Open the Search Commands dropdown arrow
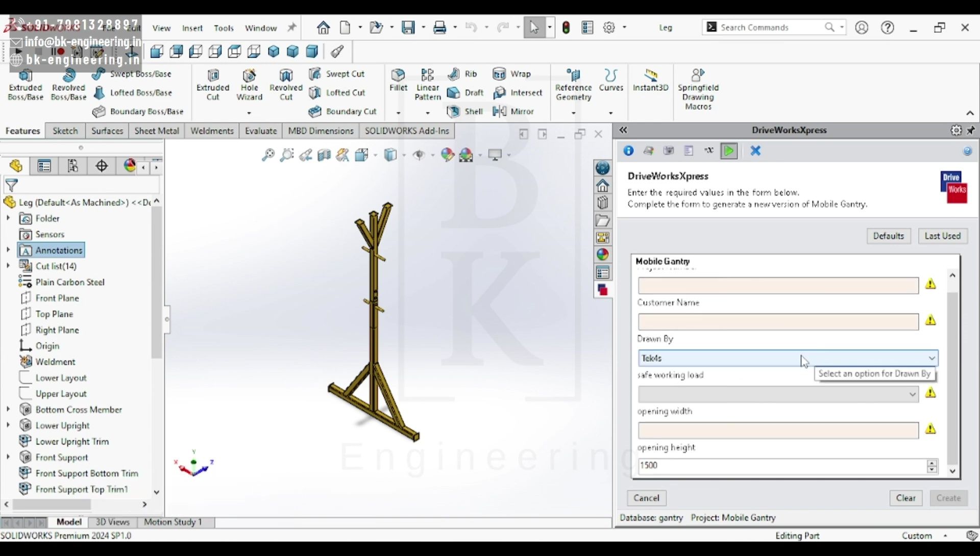Image resolution: width=980 pixels, height=556 pixels. point(842,28)
